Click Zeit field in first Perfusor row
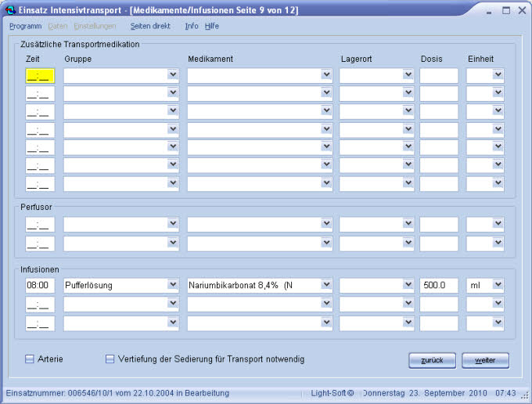Image resolution: width=532 pixels, height=404 pixels. click(40, 225)
